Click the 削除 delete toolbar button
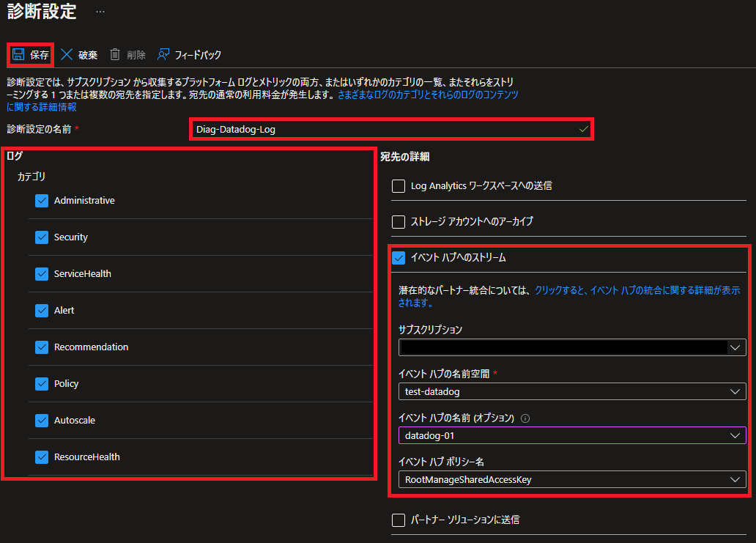The image size is (756, 543). coord(127,54)
